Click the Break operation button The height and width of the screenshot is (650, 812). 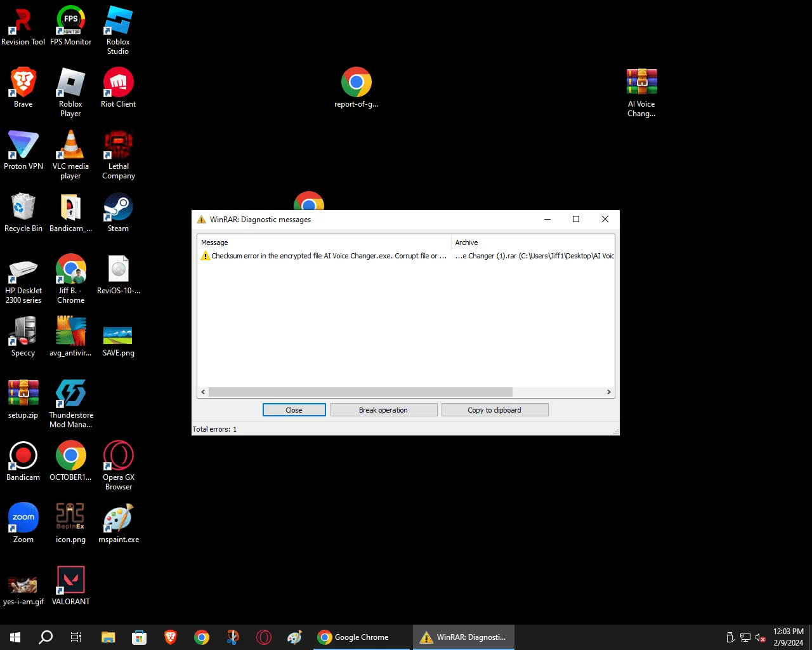point(384,410)
